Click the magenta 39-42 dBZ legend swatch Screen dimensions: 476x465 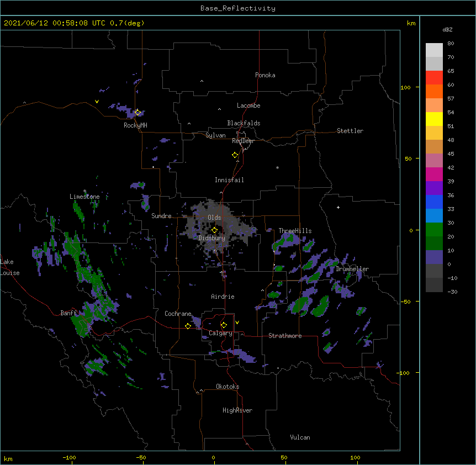click(434, 174)
